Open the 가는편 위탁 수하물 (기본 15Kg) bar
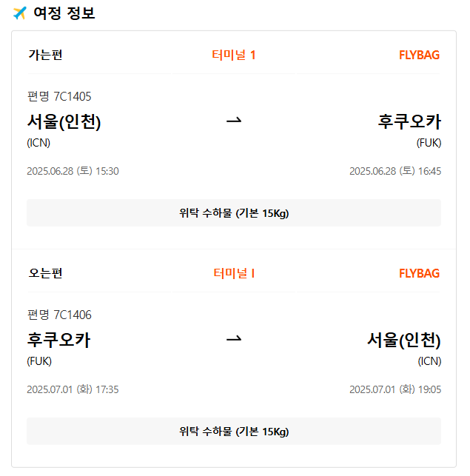The image size is (470, 476). pos(234,213)
